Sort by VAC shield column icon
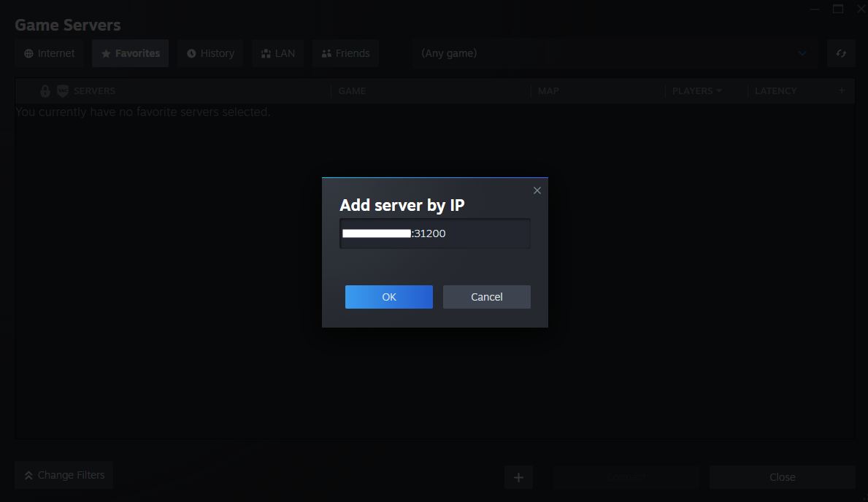 pos(63,90)
